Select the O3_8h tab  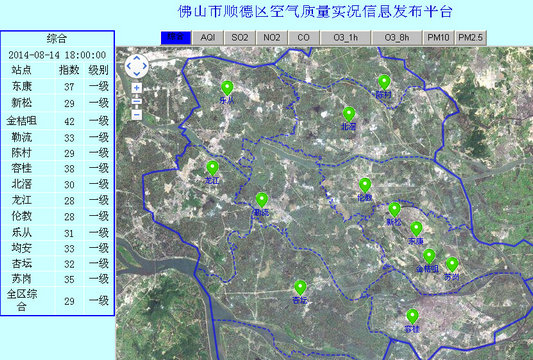397,37
